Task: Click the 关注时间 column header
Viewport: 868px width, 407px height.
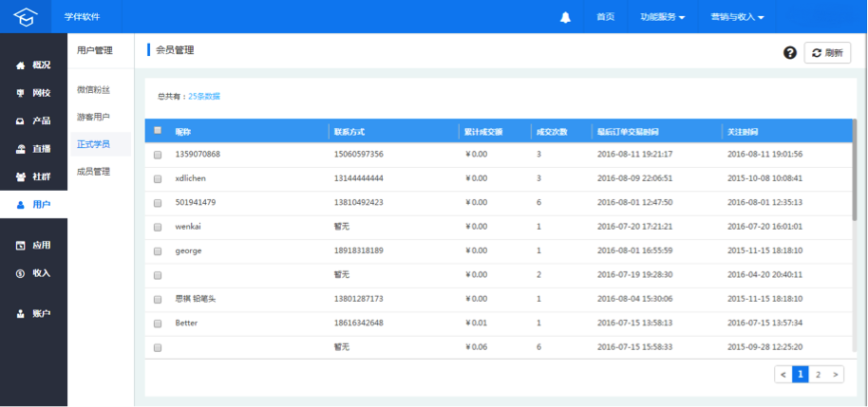Action: pos(743,132)
